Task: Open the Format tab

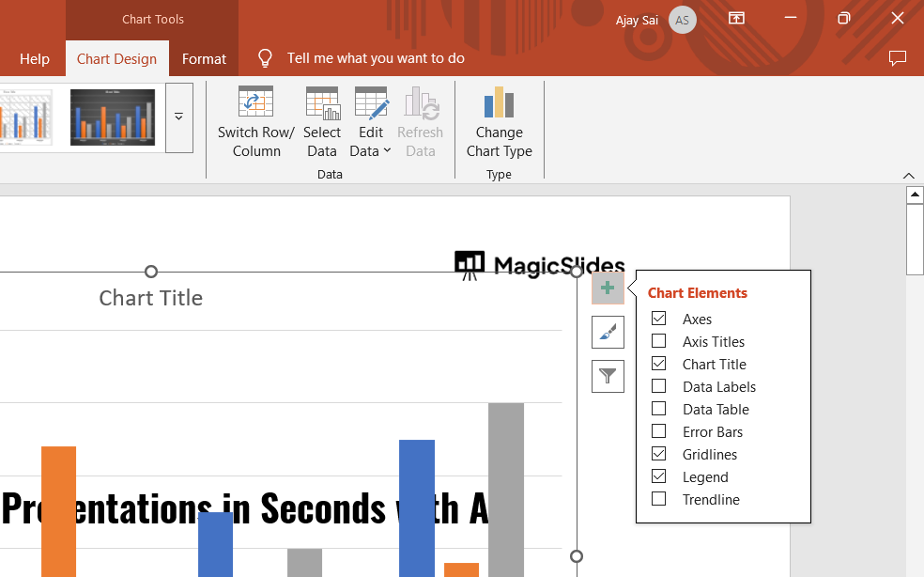Action: (x=204, y=59)
